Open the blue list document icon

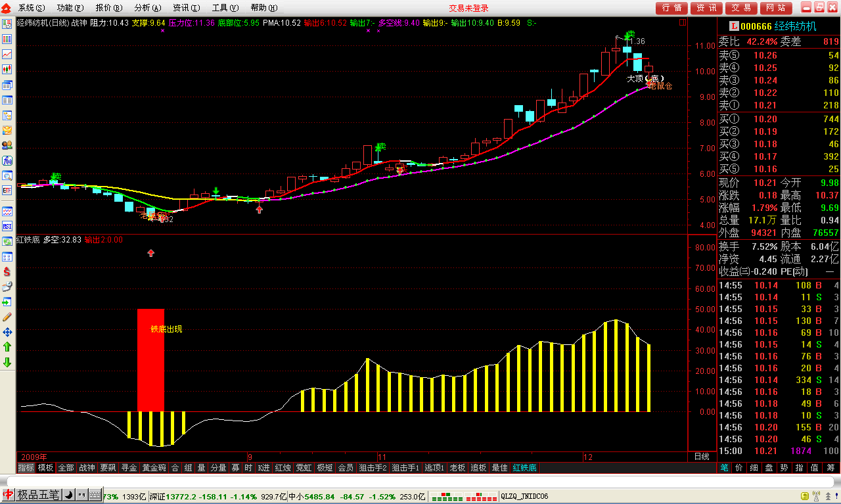(7, 100)
